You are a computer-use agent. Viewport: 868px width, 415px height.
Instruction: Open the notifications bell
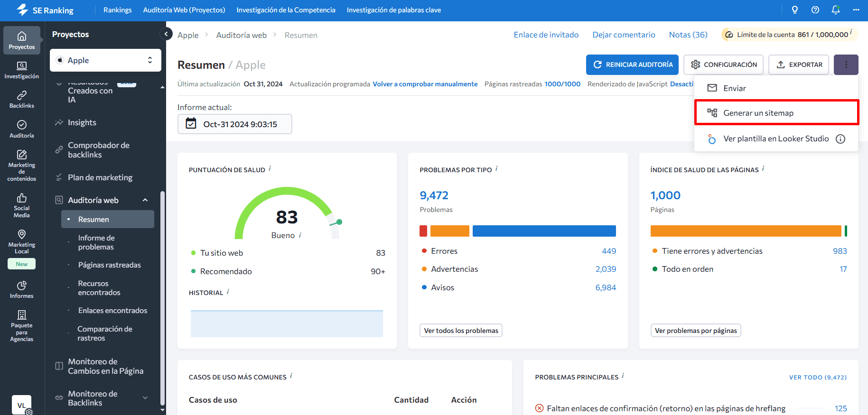[836, 10]
